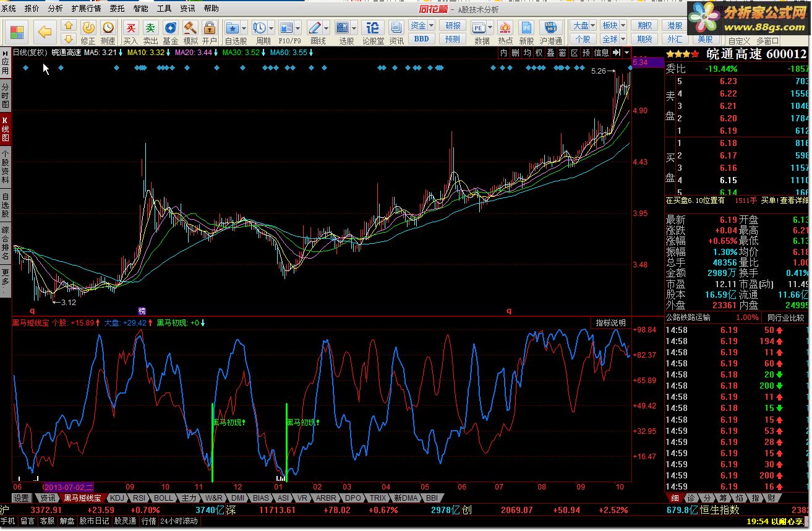
Task: Open the 模拟 gavel icon
Action: [190, 27]
